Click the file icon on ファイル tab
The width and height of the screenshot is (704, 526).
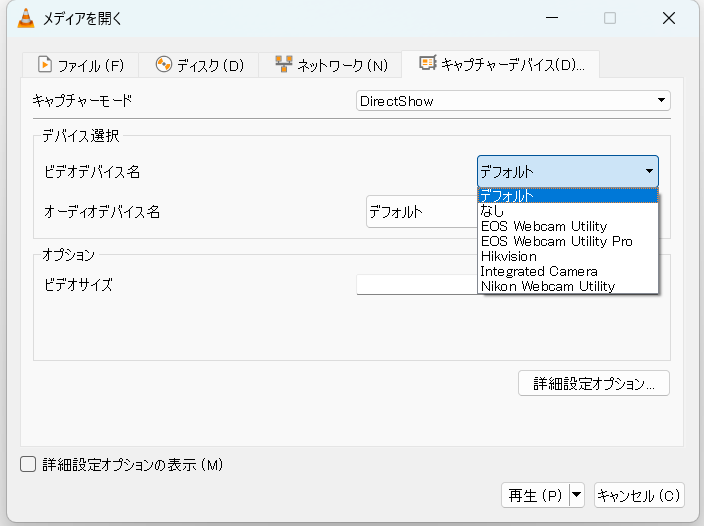[x=44, y=65]
